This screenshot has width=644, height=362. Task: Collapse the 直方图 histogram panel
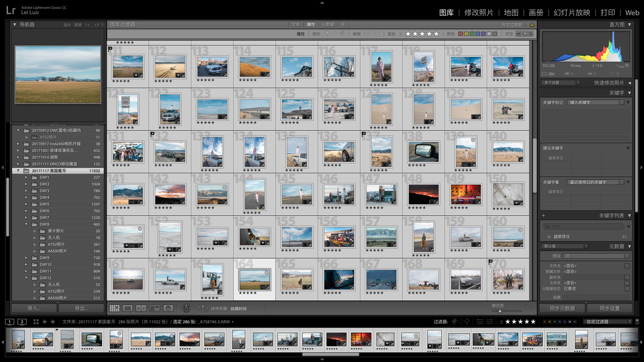pos(629,25)
